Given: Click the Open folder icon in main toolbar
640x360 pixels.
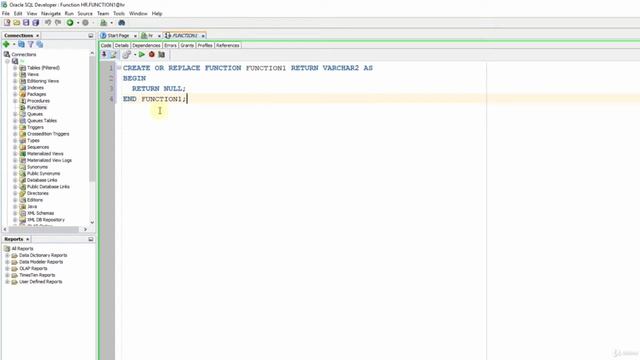Looking at the screenshot, I should click(16, 23).
